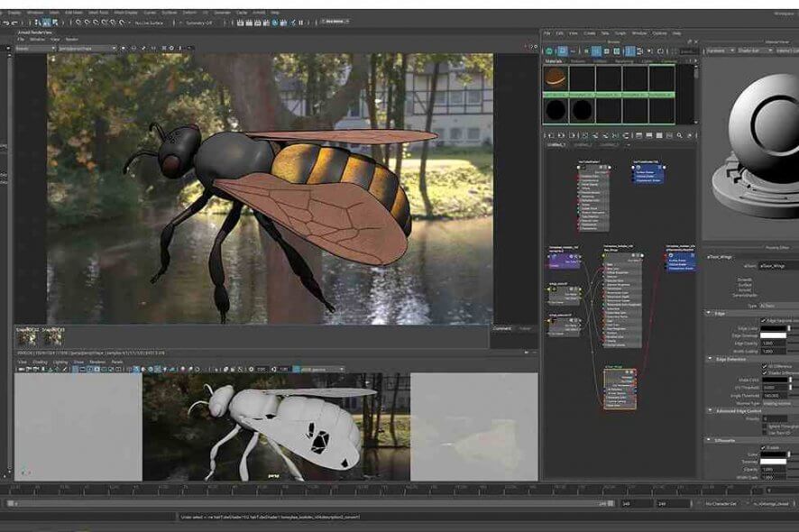Collapse the Edge section
Image resolution: width=799 pixels, height=532 pixels.
709,313
